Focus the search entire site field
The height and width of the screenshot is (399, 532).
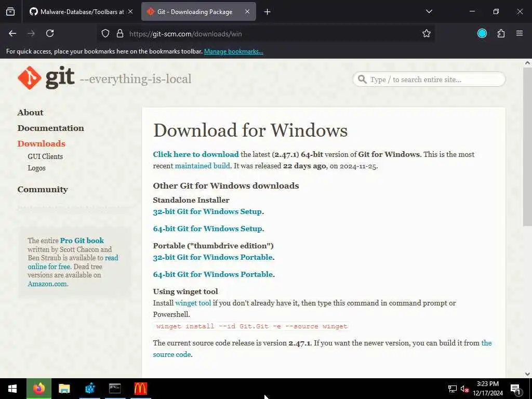tap(429, 79)
